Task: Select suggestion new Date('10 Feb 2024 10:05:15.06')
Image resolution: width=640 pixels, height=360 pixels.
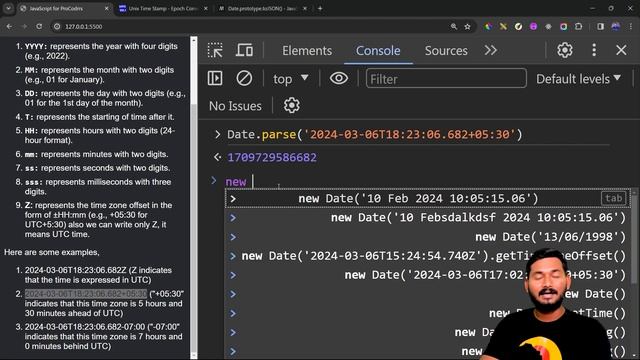Action: tap(418, 199)
